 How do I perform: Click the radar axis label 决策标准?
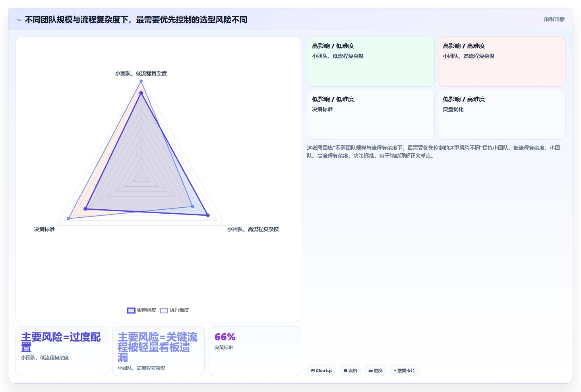45,229
